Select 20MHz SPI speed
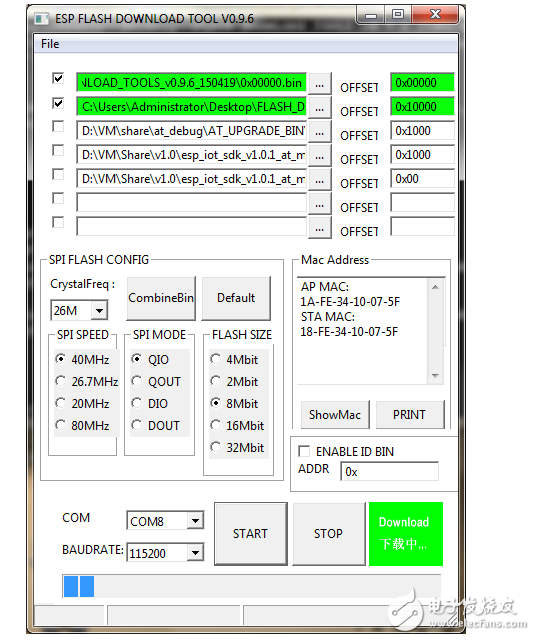This screenshot has height=640, width=535. click(83, 404)
